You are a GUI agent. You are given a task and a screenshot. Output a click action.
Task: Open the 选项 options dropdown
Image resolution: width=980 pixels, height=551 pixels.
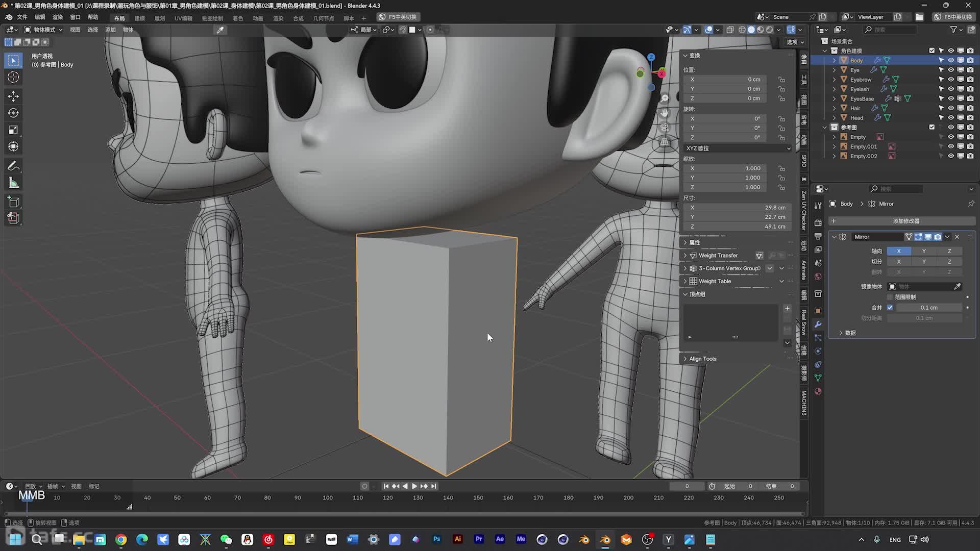tap(795, 42)
